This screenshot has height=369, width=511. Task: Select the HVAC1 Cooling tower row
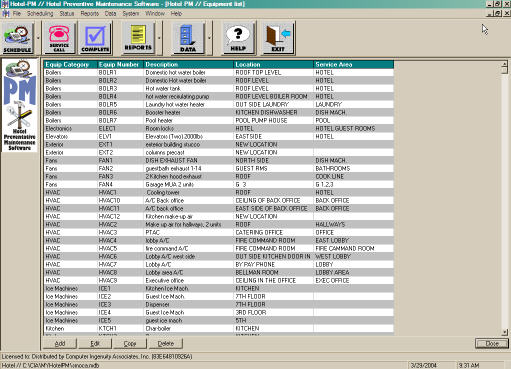(219, 192)
